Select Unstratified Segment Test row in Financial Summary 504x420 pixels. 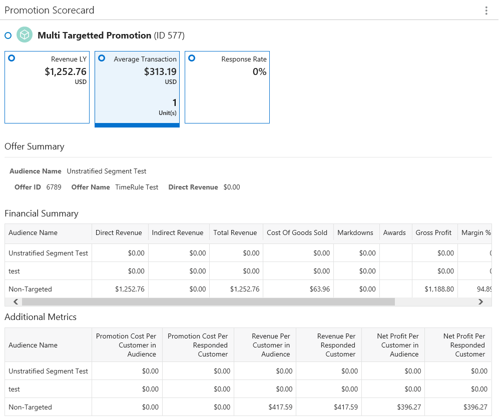pos(248,253)
